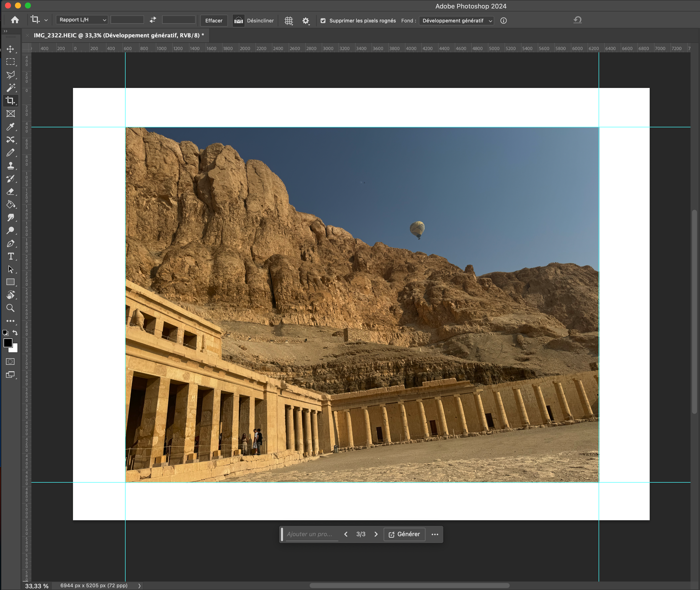
Task: Click the Home icon
Action: coord(15,20)
